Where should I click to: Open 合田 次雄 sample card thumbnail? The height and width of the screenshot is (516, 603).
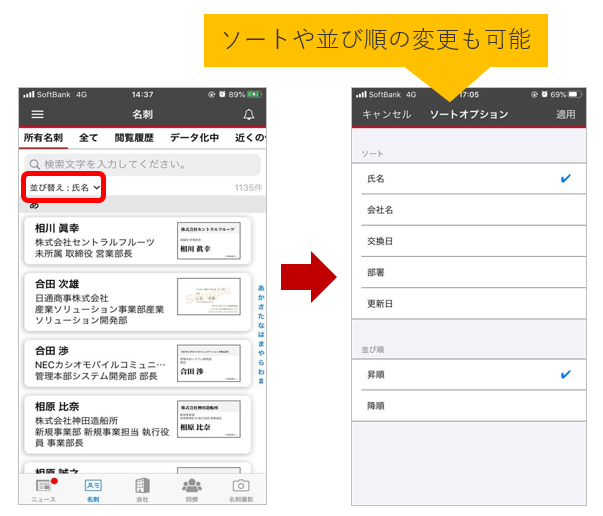point(209,296)
